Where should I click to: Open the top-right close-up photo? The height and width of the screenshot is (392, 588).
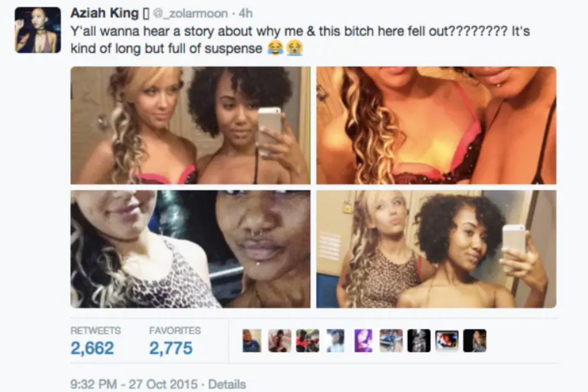pyautogui.click(x=436, y=125)
